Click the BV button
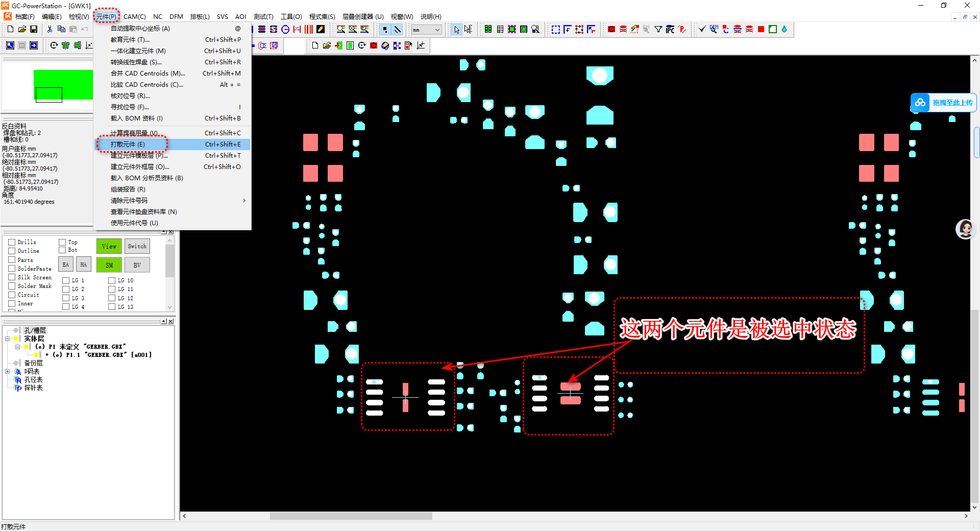The image size is (980, 531). click(137, 265)
